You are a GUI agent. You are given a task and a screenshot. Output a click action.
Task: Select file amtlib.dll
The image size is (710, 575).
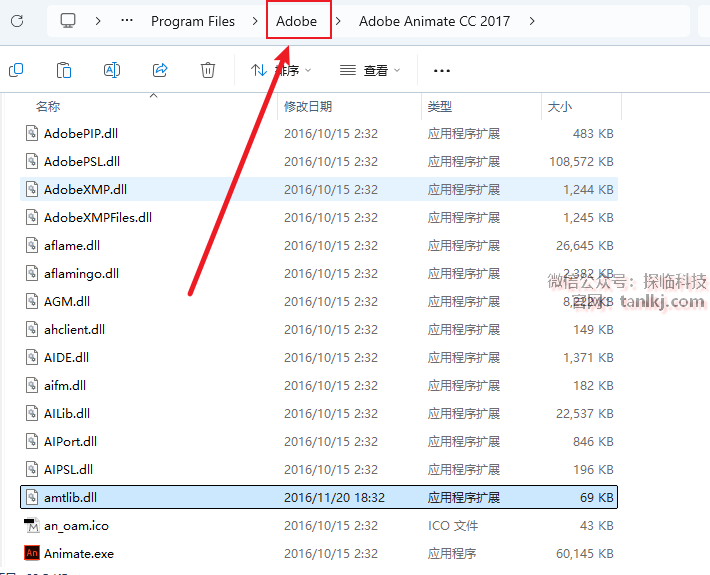319,497
